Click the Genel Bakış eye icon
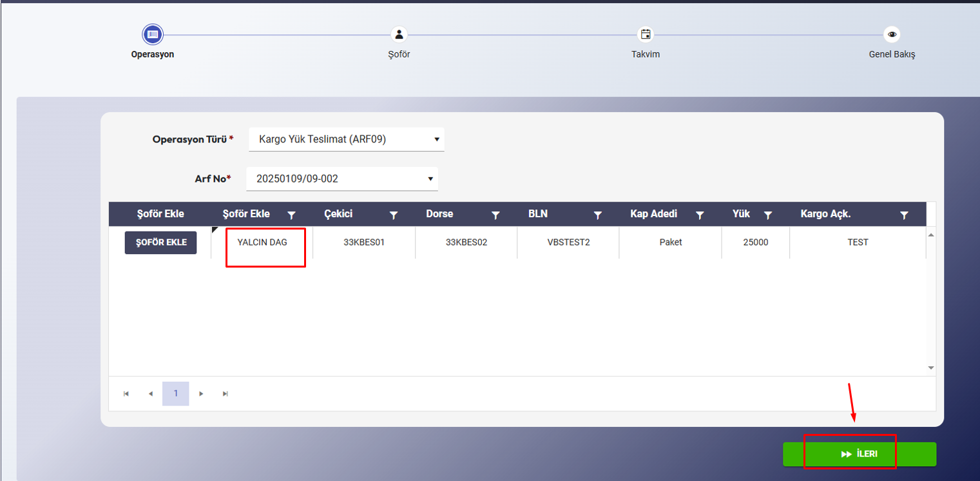This screenshot has width=980, height=481. click(892, 34)
